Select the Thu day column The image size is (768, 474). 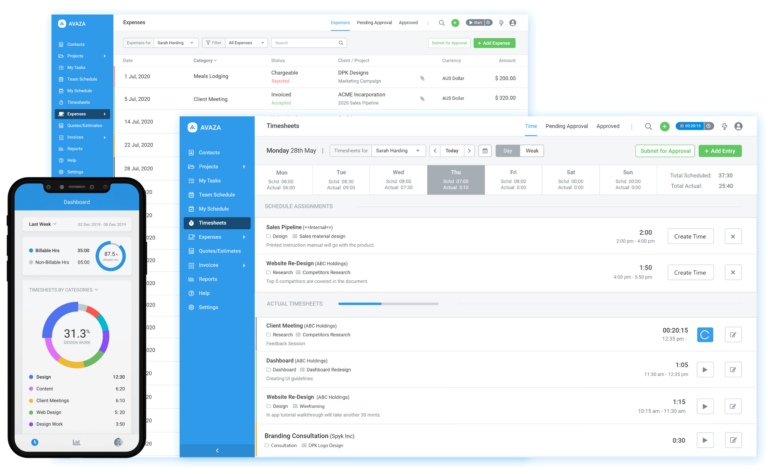click(456, 180)
